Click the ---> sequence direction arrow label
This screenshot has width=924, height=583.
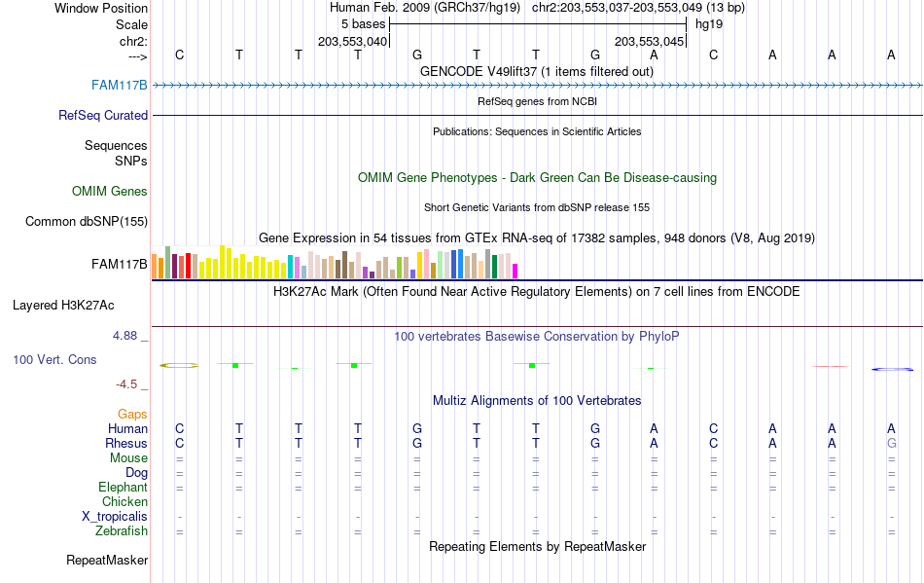coord(137,56)
